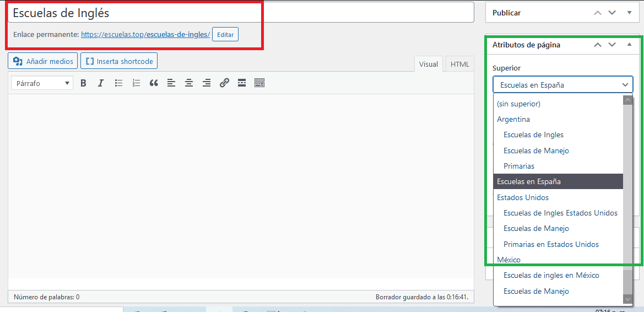Apply italic formatting in editor toolbar
This screenshot has height=312, width=644.
(101, 83)
